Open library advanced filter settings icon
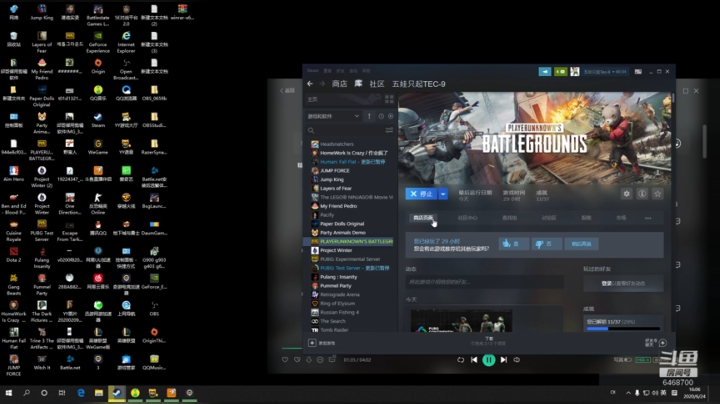The image size is (720, 404). coord(389,130)
